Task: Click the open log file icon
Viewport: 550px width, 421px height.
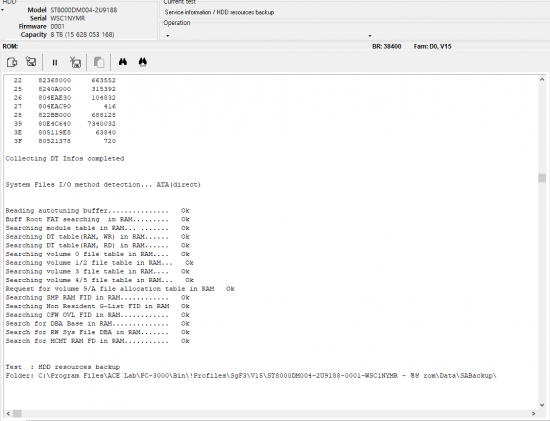Action: tap(12, 62)
